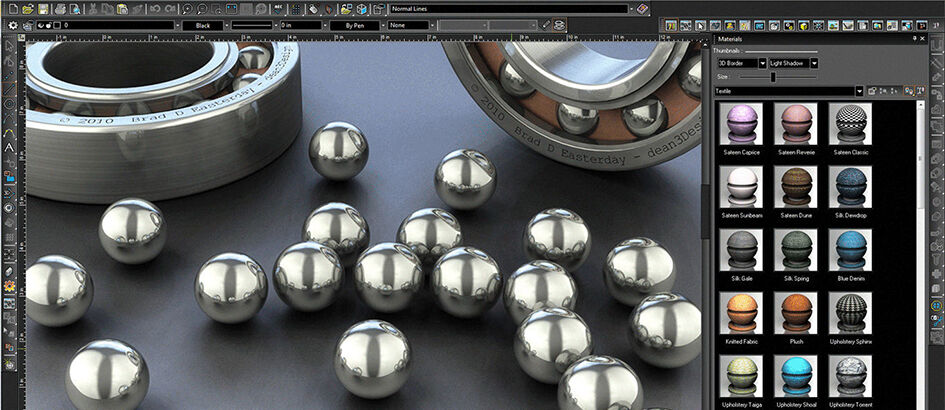
Task: Click the New document icon
Action: coord(13,9)
